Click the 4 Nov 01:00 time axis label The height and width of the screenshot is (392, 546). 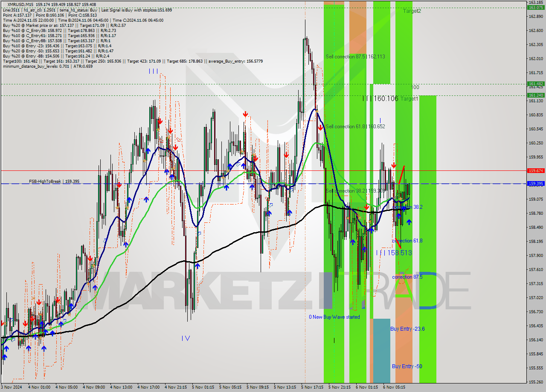click(x=39, y=387)
